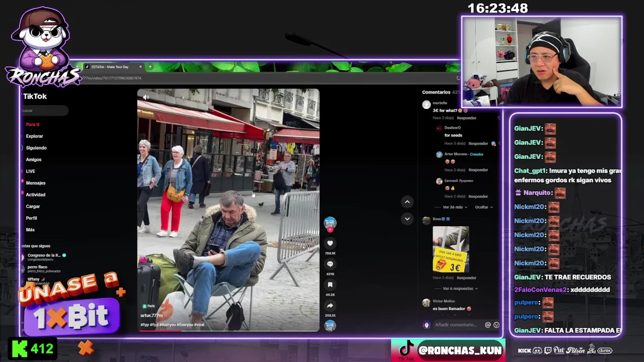Image resolution: width=644 pixels, height=362 pixels.
Task: Open the spinning music disc icon
Action: [x=330, y=326]
